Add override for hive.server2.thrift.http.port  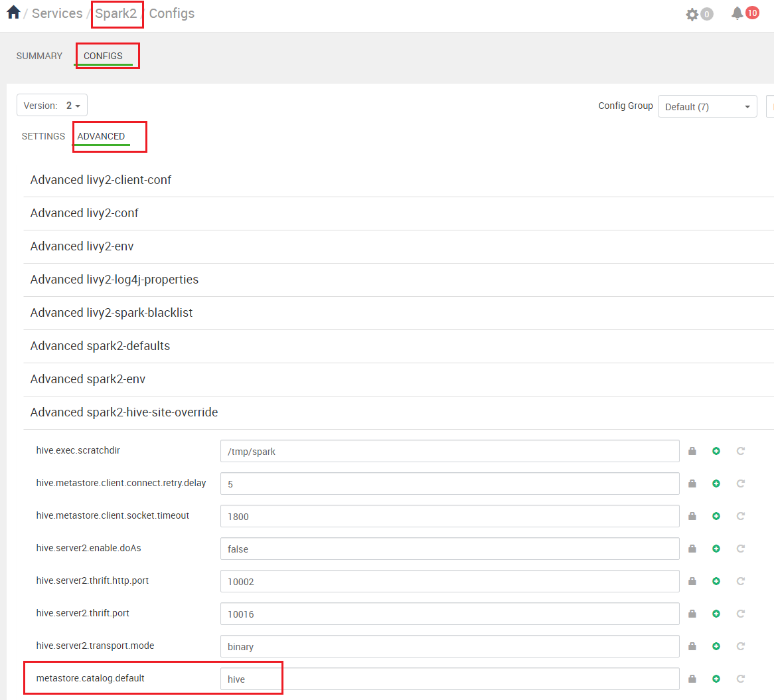(x=716, y=581)
